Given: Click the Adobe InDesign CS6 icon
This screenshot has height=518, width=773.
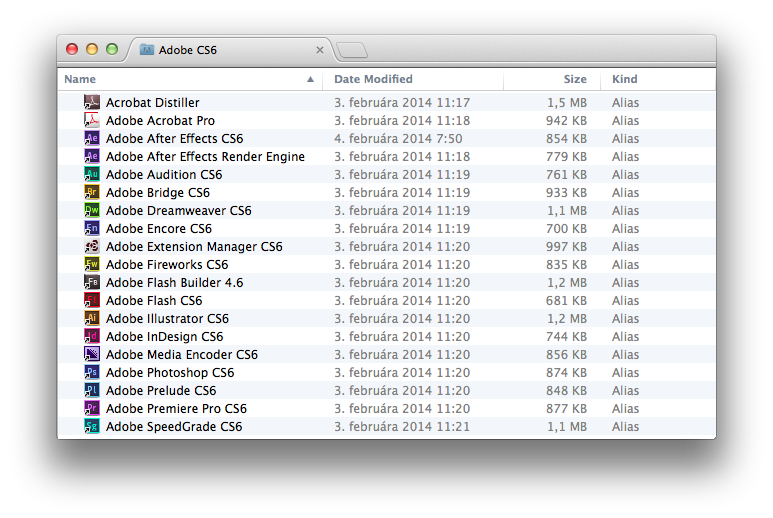Looking at the screenshot, I should [92, 336].
